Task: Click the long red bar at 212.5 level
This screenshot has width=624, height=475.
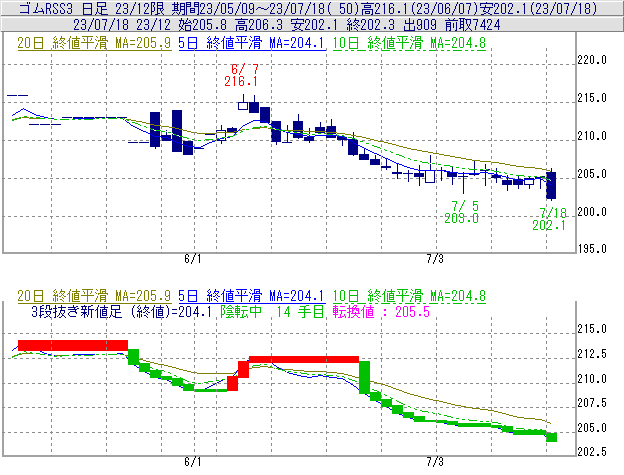Action: (303, 359)
